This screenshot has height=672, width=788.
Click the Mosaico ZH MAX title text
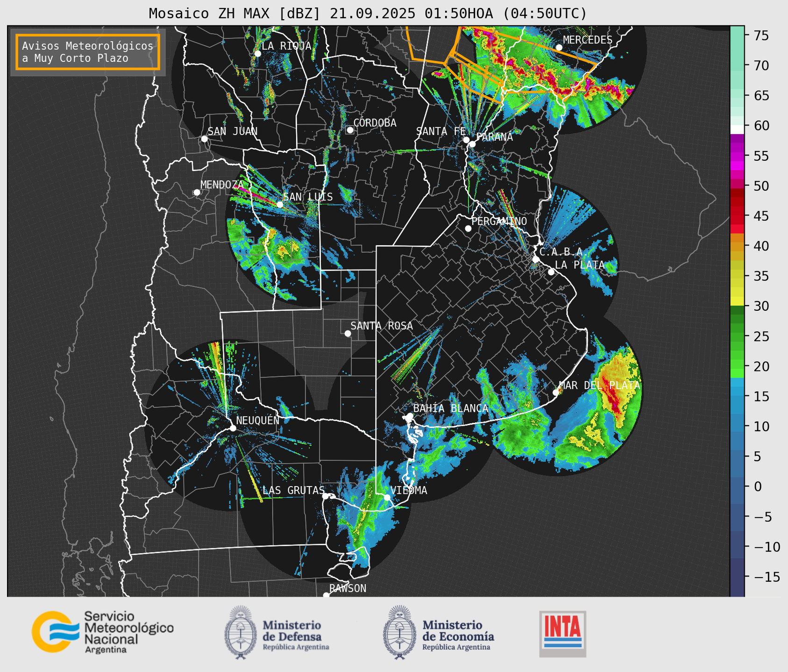coord(368,13)
